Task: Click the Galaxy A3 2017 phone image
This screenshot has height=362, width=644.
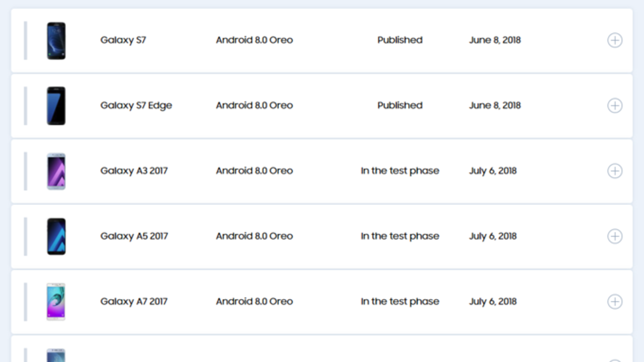Action: click(x=56, y=171)
